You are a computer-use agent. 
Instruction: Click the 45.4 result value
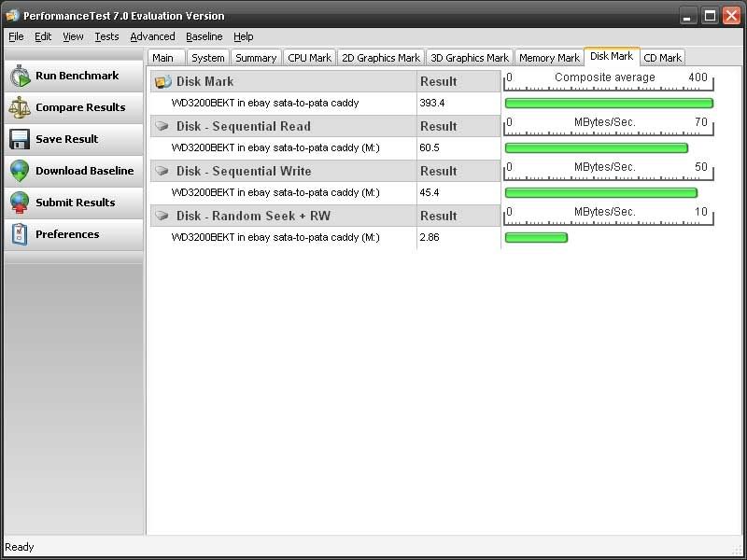tap(430, 192)
